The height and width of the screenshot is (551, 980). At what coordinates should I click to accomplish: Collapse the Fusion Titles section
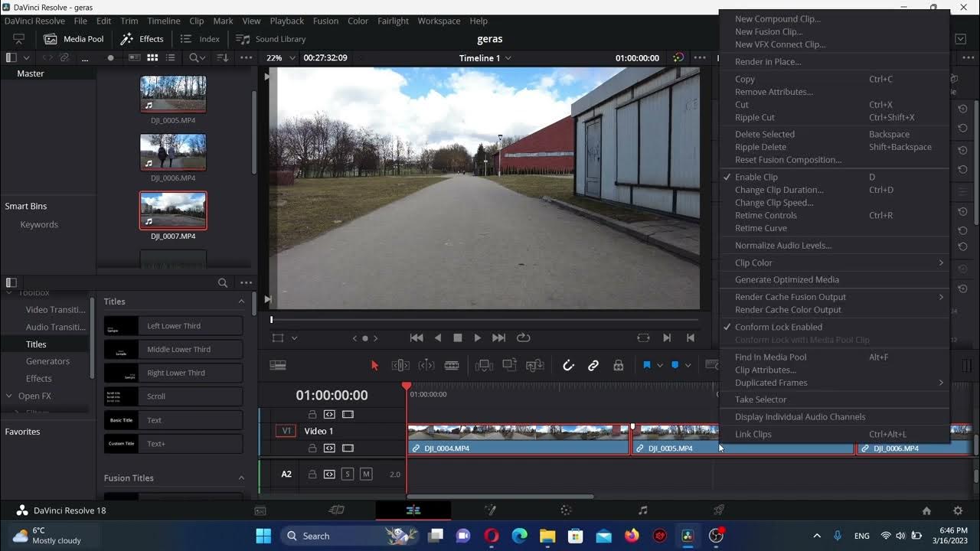tap(241, 478)
